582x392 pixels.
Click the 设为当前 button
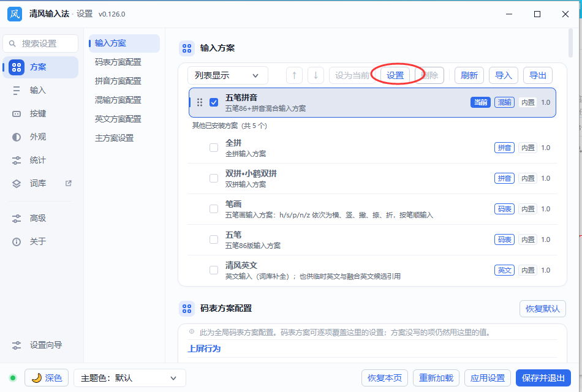click(352, 75)
